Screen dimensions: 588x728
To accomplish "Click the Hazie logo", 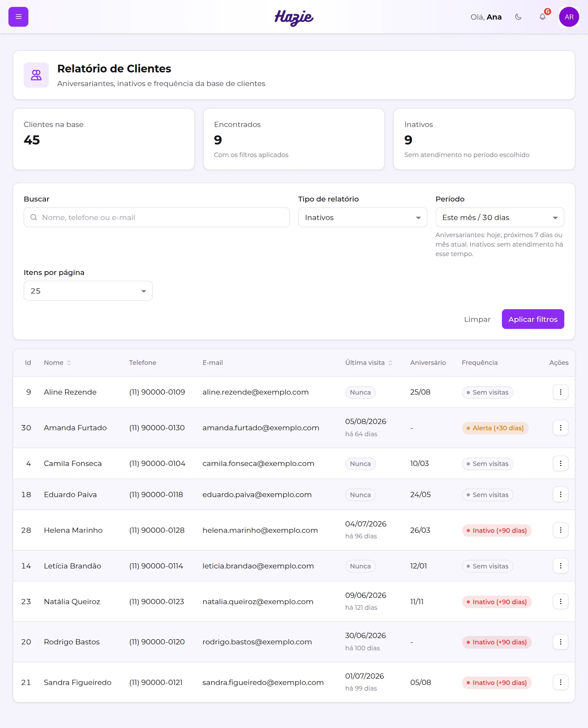I will pos(294,17).
